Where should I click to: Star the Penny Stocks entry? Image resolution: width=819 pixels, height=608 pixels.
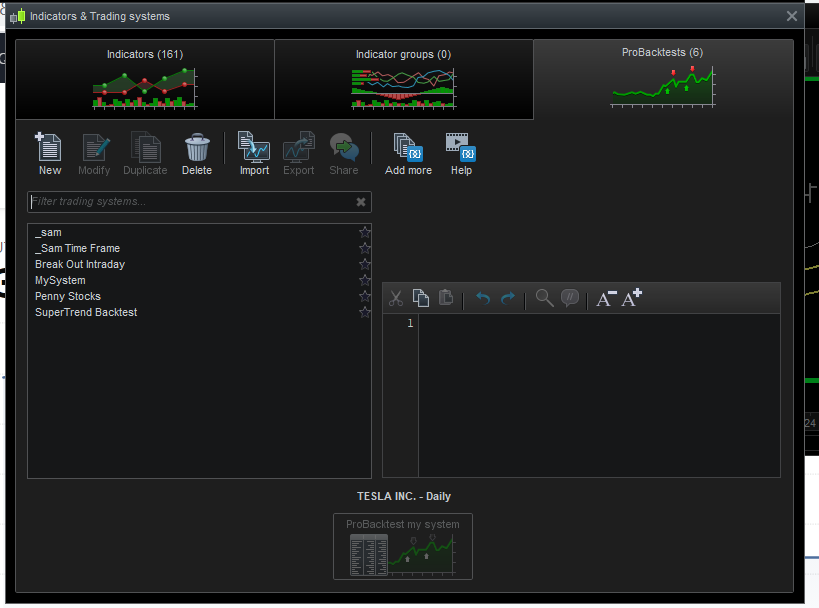[x=365, y=296]
